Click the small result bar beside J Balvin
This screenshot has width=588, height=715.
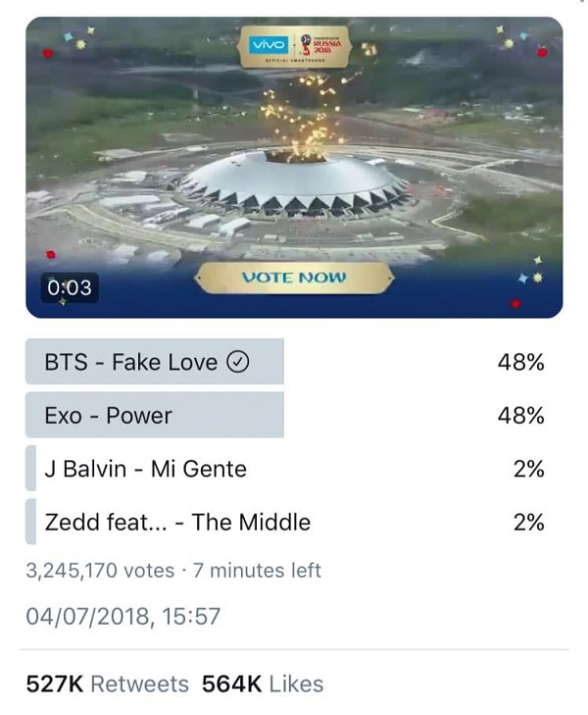(x=31, y=469)
